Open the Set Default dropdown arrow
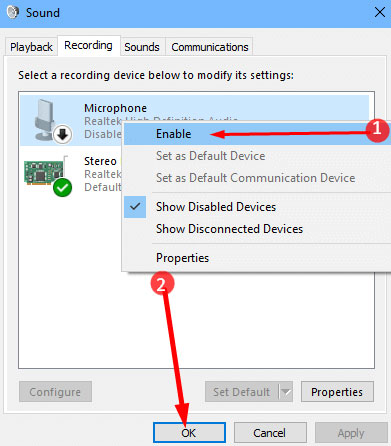 [x=286, y=392]
